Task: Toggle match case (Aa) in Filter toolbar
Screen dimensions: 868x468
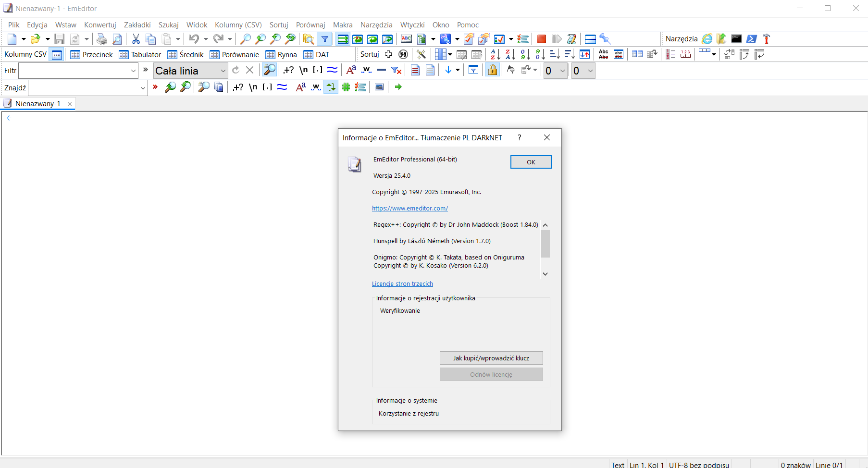Action: [351, 71]
